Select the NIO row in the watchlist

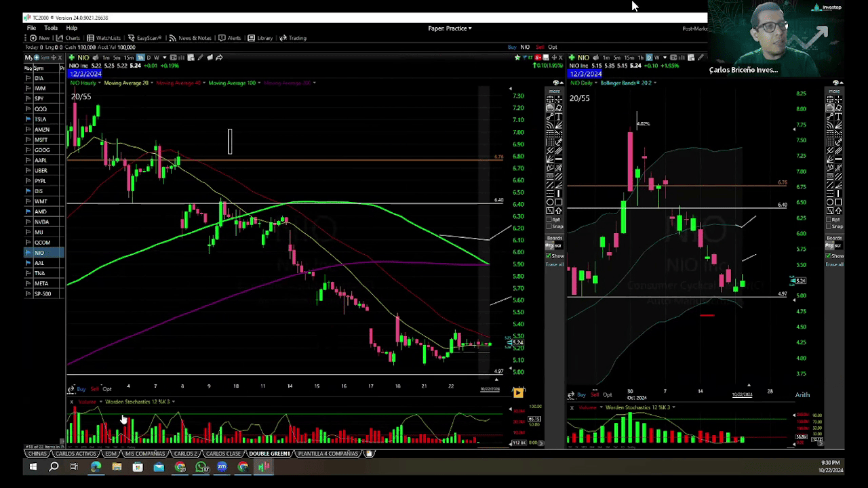39,253
